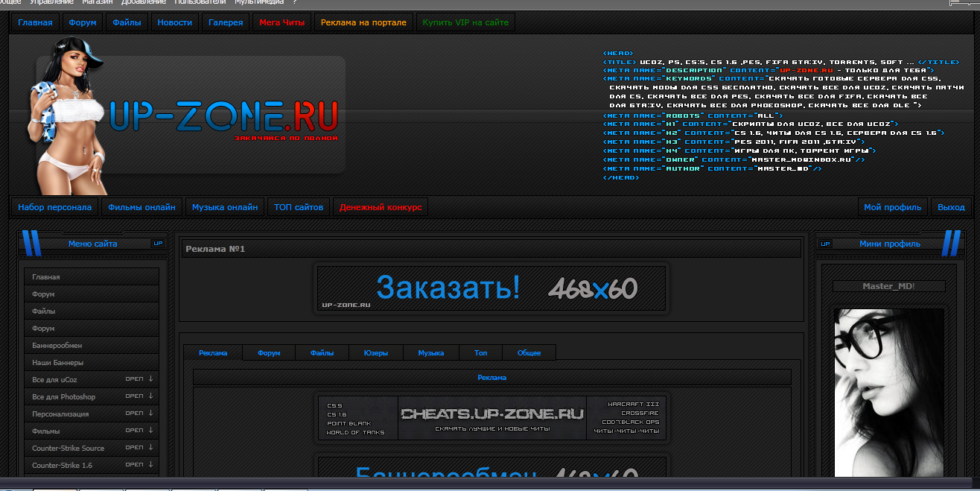
Task: Click the Меню сайта panel title
Action: pos(92,244)
